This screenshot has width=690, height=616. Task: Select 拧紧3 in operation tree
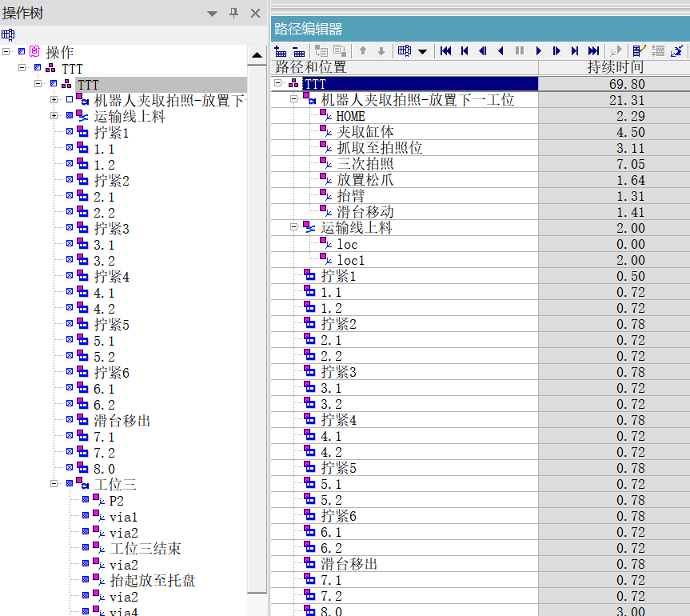click(111, 229)
